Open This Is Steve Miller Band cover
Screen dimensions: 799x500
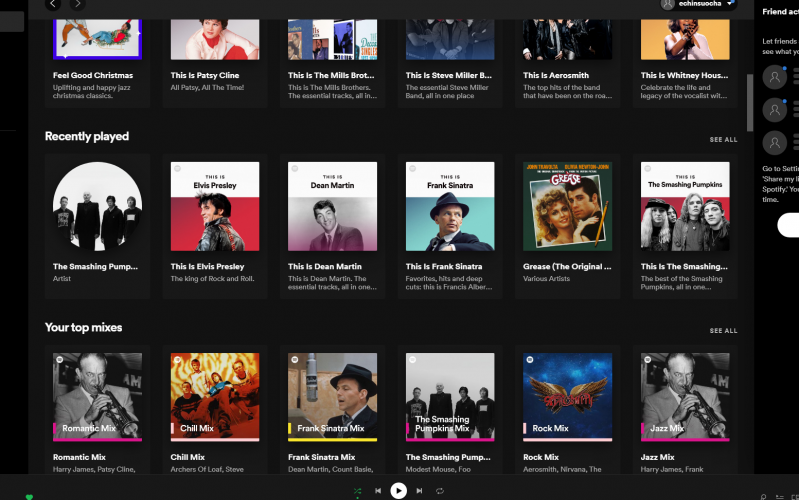tap(450, 40)
